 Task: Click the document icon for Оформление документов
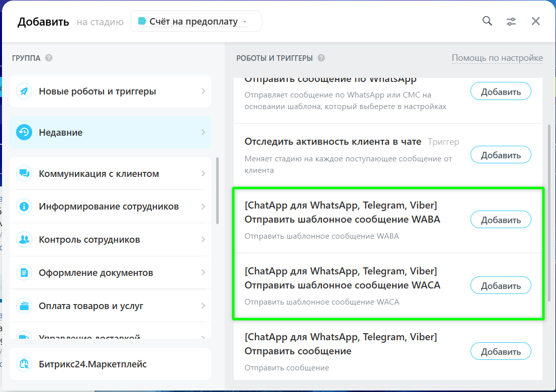coord(24,273)
